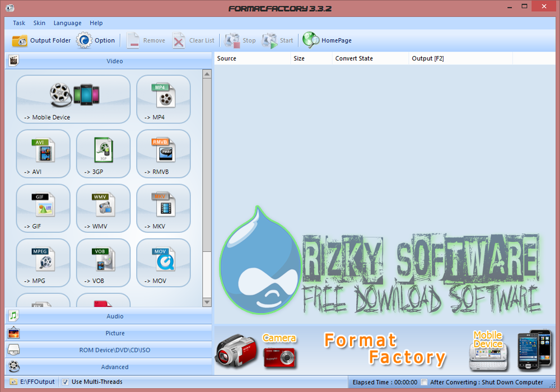Open the Language menu

[68, 23]
